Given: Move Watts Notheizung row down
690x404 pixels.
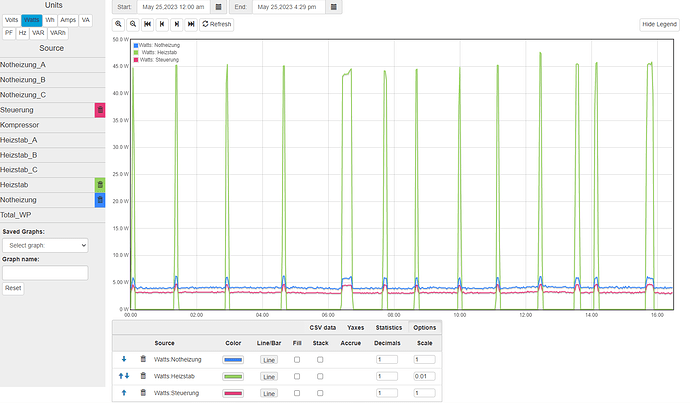Looking at the screenshot, I should 124,359.
